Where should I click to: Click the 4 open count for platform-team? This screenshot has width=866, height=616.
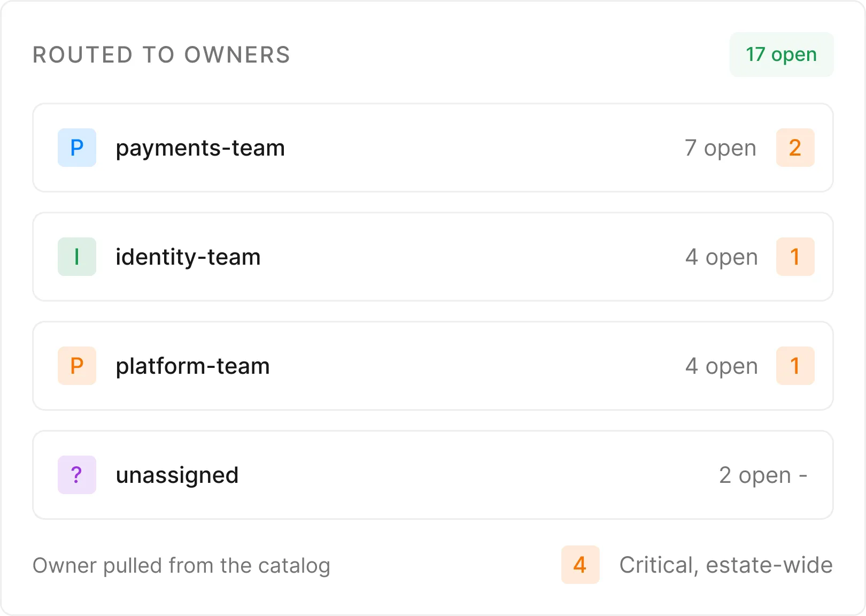coord(722,366)
